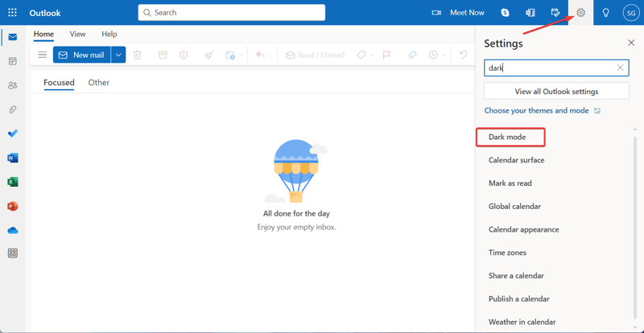The height and width of the screenshot is (333, 644).
Task: Select Mail in the left sidebar
Action: pos(13,37)
